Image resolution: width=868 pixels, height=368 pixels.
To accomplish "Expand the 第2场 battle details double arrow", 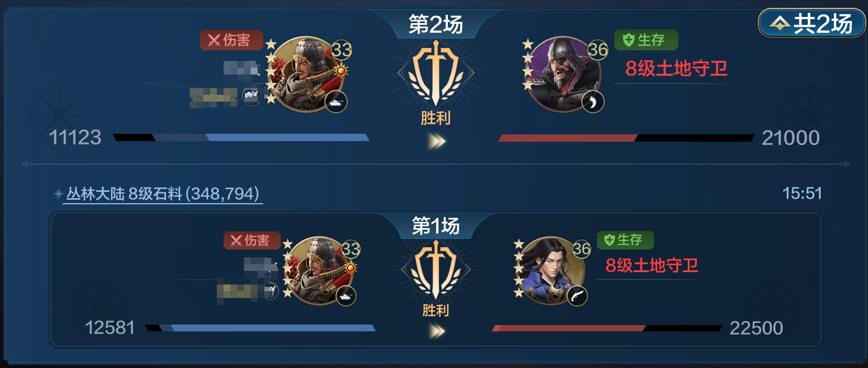I will click(435, 141).
